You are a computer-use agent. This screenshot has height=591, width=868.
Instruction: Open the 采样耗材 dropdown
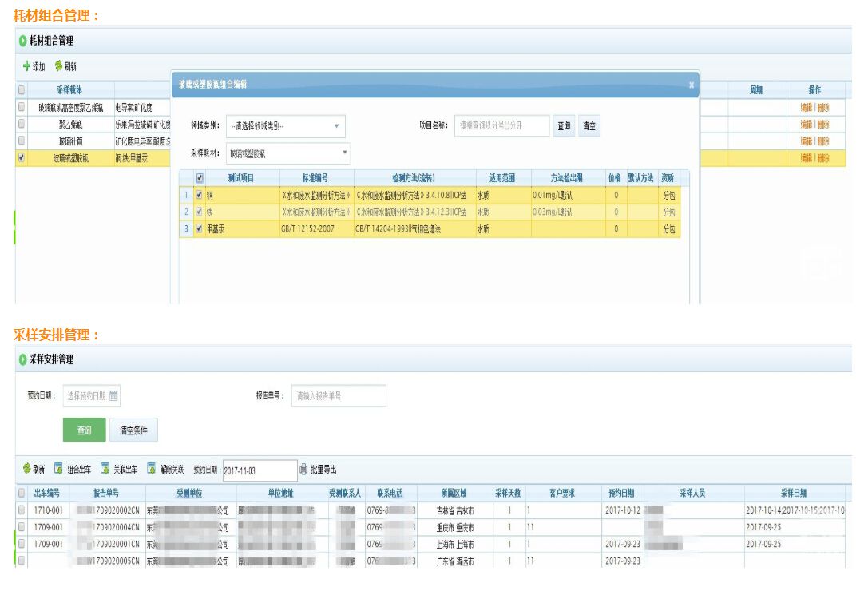[344, 152]
